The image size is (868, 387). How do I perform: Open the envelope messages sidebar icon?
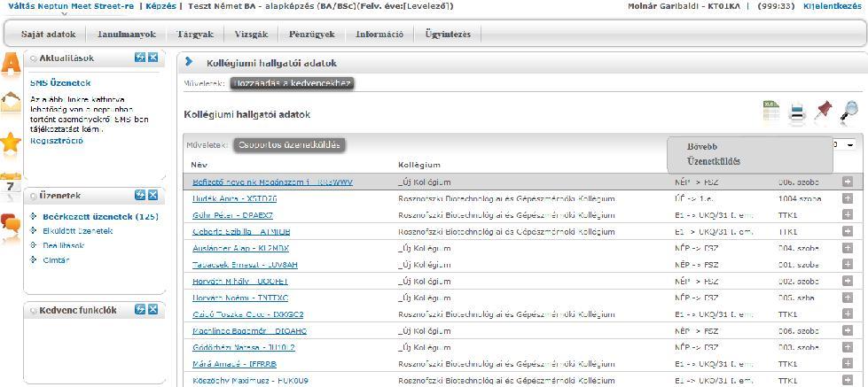coord(11,102)
